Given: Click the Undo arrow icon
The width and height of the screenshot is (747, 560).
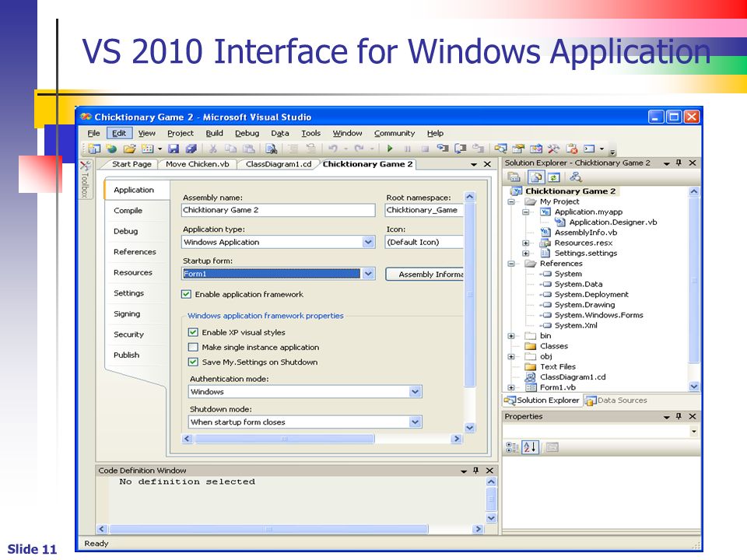Looking at the screenshot, I should (x=333, y=149).
